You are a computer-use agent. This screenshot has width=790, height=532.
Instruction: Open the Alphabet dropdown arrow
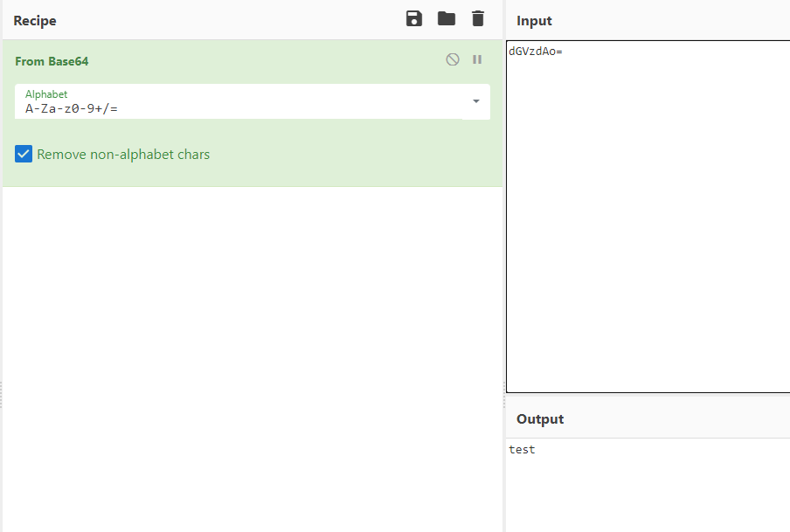click(476, 101)
